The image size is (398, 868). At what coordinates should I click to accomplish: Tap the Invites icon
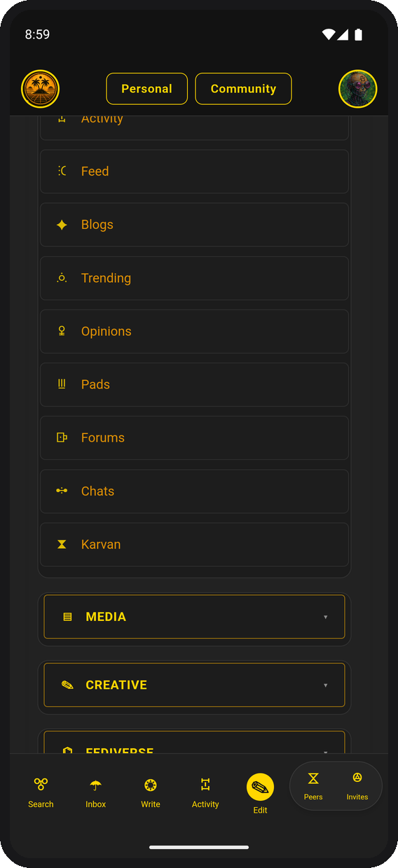pyautogui.click(x=357, y=778)
